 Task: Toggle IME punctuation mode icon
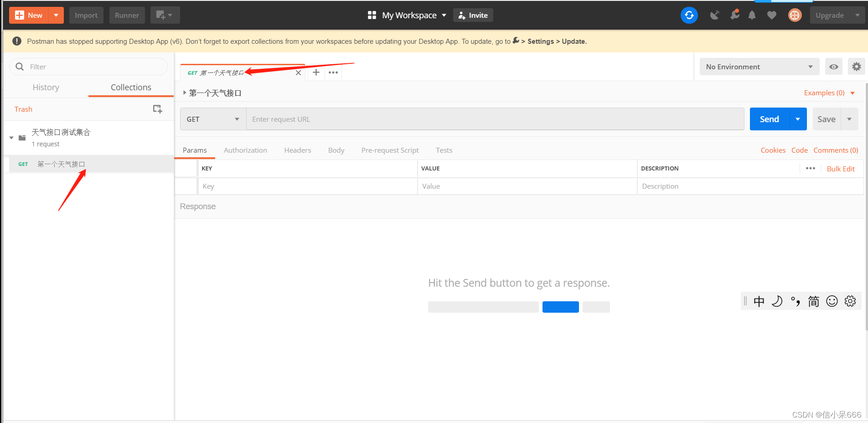796,301
